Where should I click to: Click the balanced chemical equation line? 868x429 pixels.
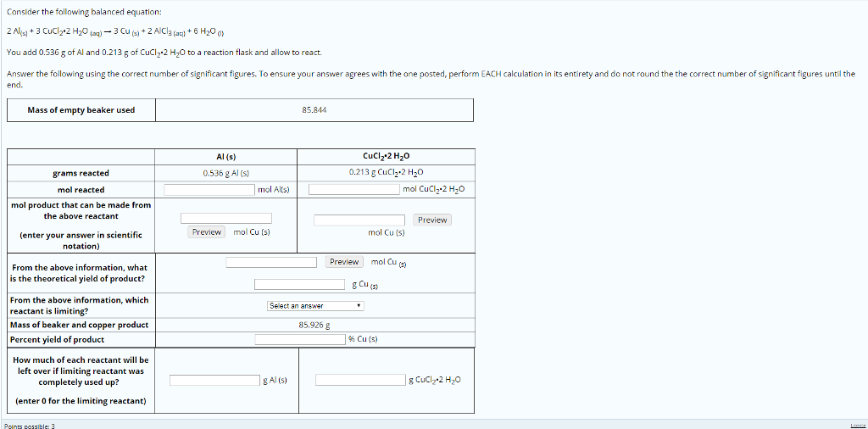click(115, 31)
